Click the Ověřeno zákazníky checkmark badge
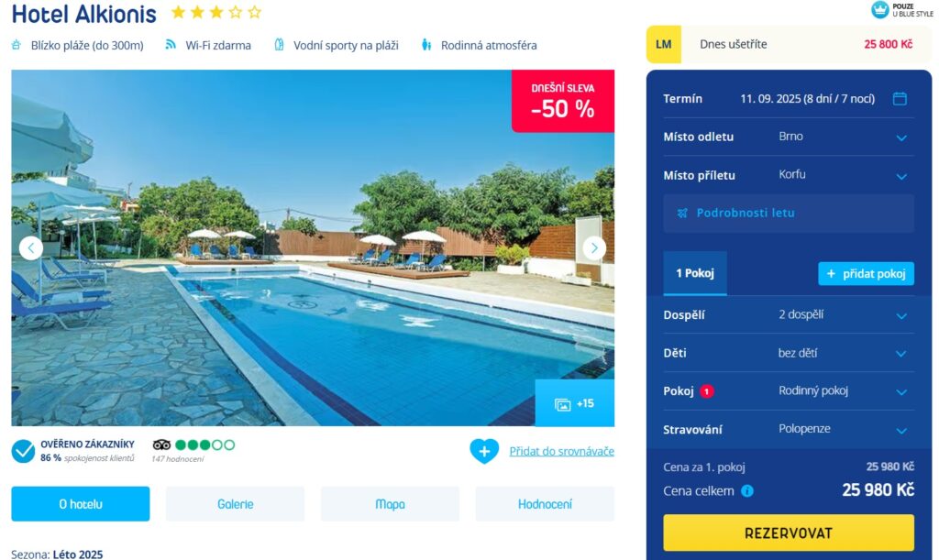Viewport: 939px width, 560px height. (23, 451)
